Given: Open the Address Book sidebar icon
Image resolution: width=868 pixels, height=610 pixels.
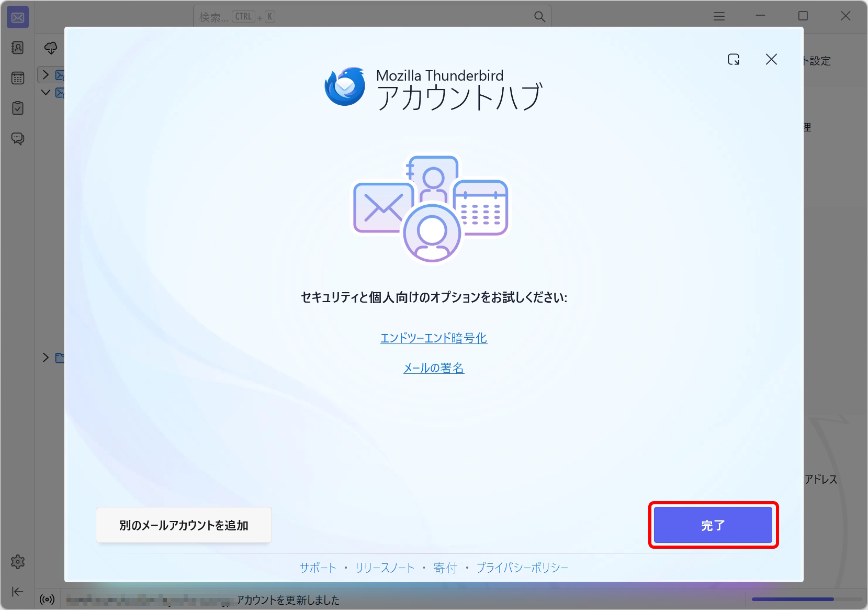Looking at the screenshot, I should coord(18,48).
